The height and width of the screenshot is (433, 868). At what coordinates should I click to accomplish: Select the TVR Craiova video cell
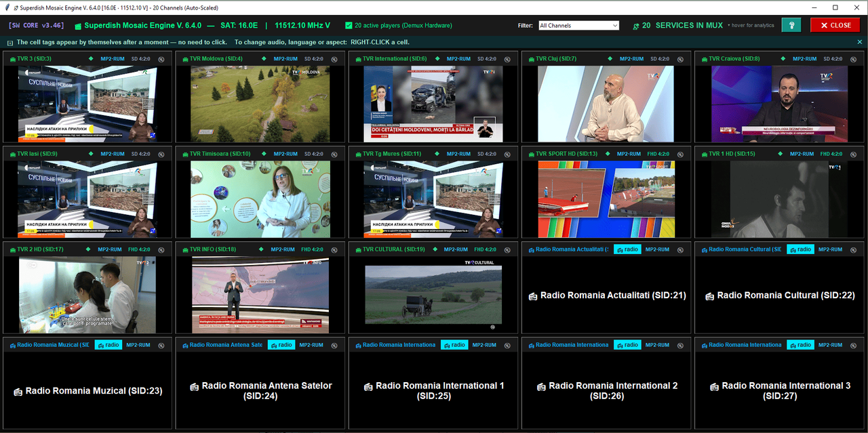point(779,104)
